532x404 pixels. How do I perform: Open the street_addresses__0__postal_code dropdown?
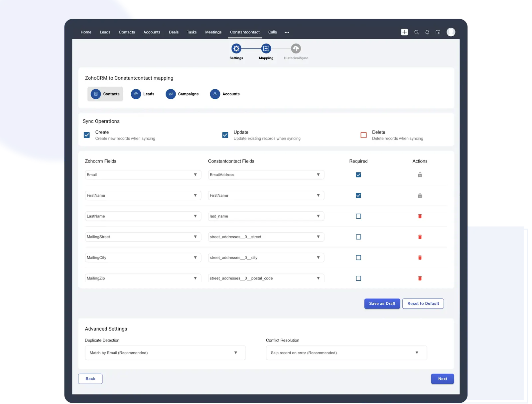point(266,278)
